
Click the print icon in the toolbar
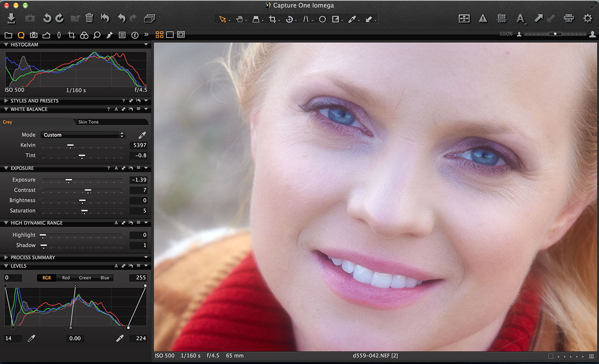click(x=569, y=18)
